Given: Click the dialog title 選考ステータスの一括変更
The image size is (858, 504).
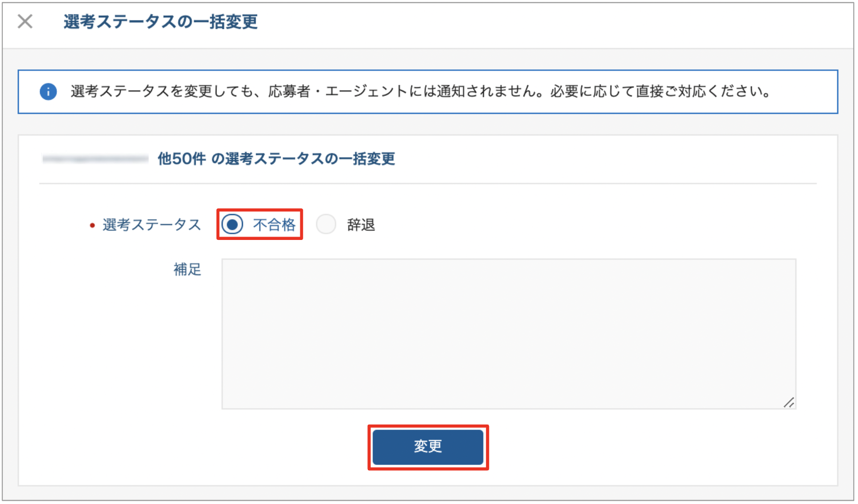Looking at the screenshot, I should coord(161,22).
